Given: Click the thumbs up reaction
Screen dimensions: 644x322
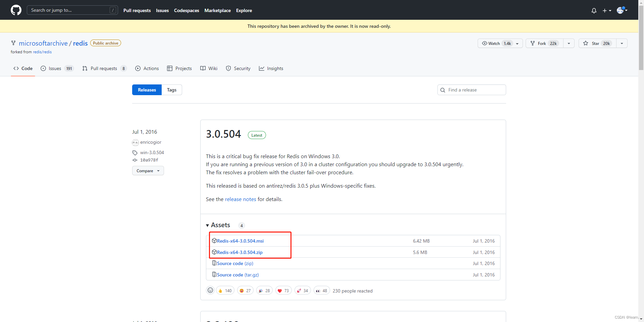Looking at the screenshot, I should pyautogui.click(x=225, y=291).
